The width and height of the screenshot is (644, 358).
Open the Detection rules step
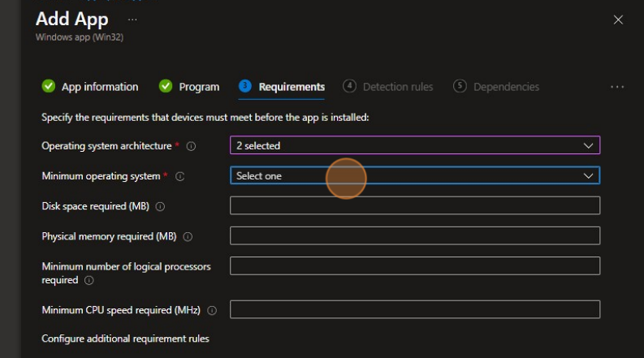tap(397, 87)
